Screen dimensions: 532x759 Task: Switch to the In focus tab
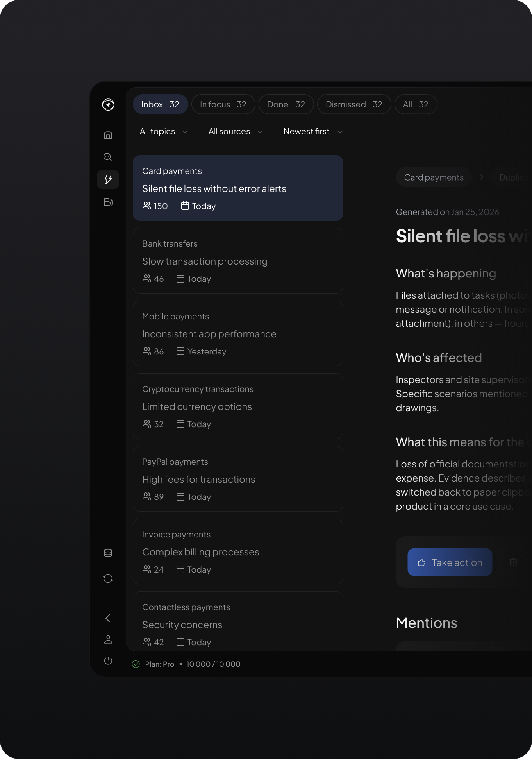click(223, 104)
